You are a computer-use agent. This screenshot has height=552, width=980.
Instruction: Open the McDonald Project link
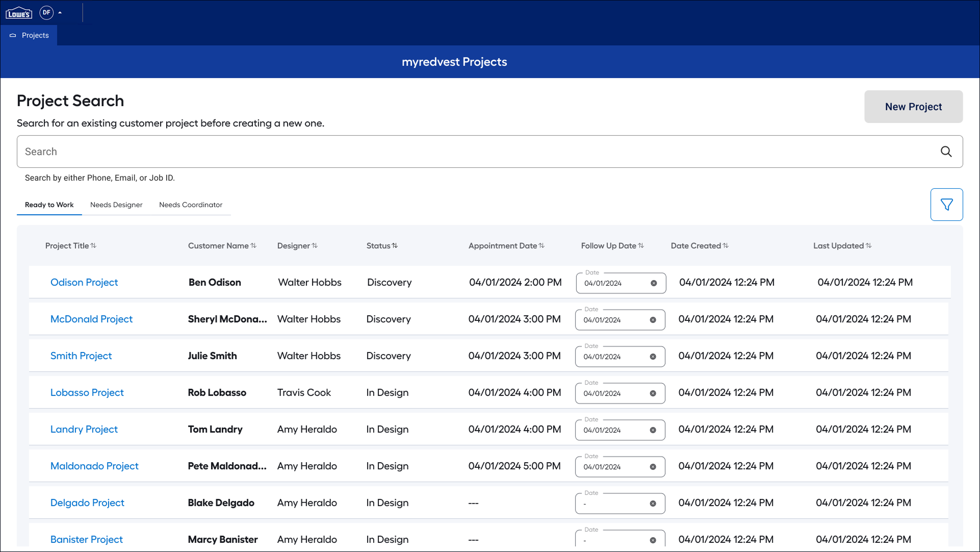point(91,319)
